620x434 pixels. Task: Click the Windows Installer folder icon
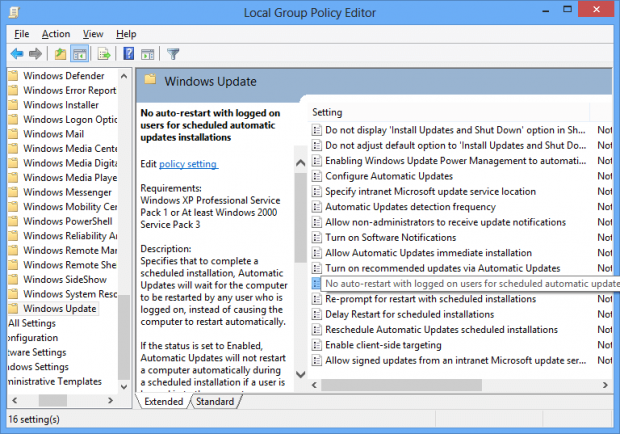tap(13, 105)
